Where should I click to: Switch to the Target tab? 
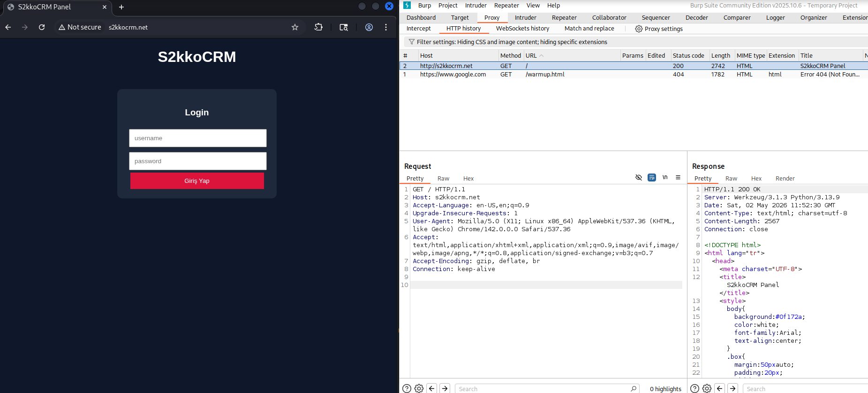click(x=460, y=18)
